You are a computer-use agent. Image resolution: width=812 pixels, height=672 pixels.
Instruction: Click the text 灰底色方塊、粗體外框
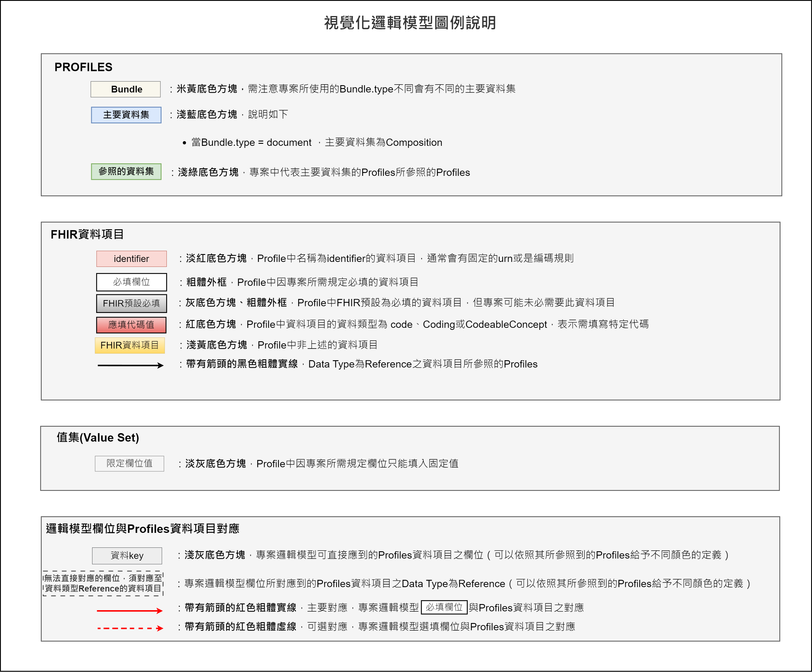pos(236,302)
